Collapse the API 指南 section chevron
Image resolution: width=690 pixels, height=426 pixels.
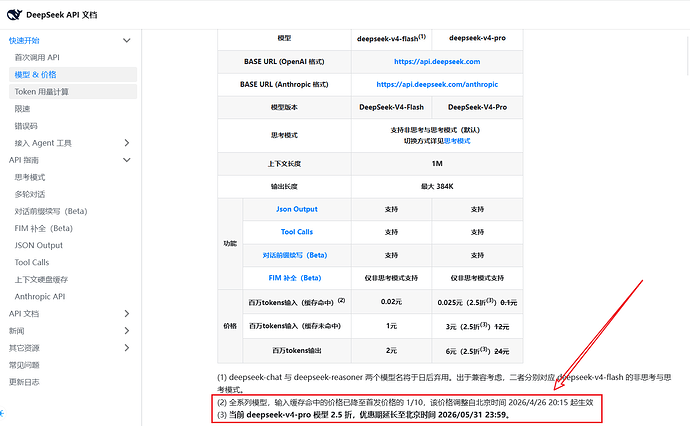click(x=127, y=160)
